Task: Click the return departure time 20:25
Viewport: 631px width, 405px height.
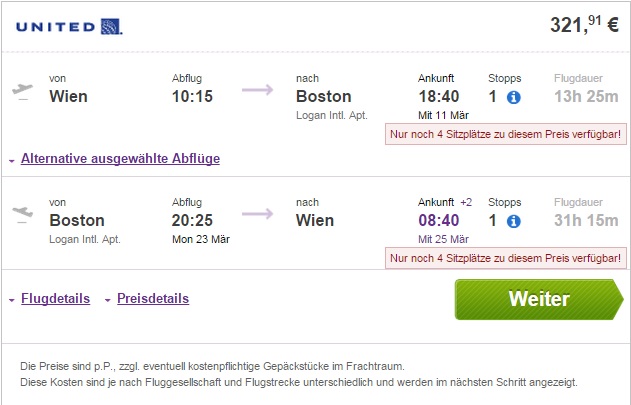Action: point(193,220)
